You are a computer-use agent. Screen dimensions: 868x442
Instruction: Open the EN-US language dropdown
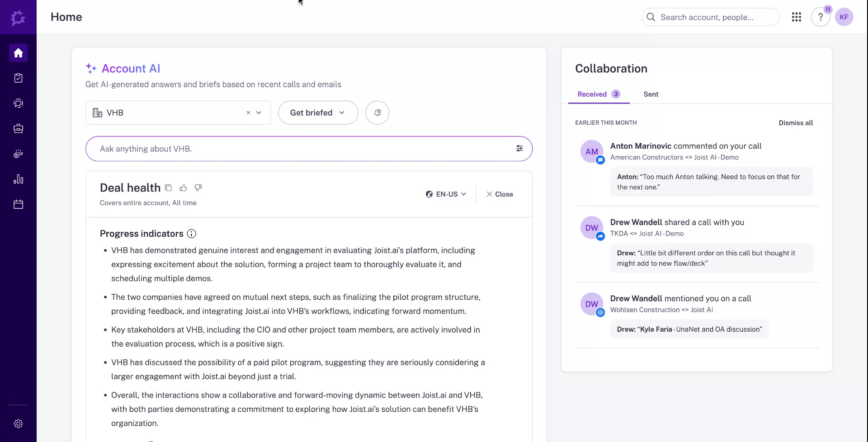[446, 194]
